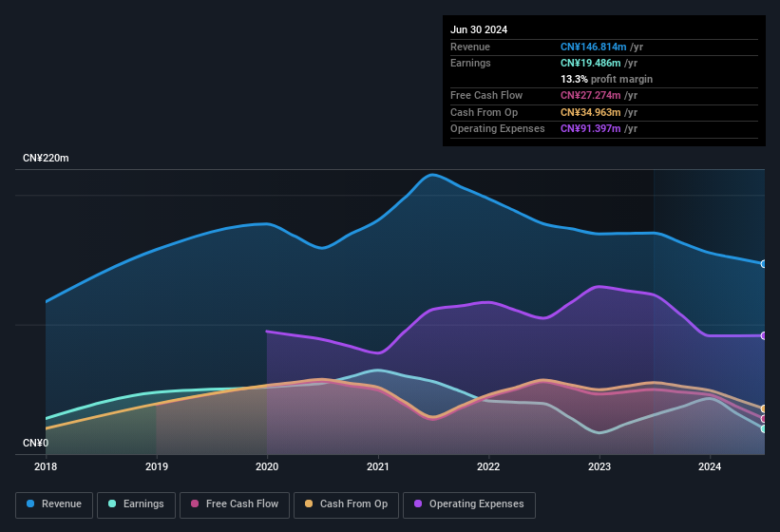Toggle the Revenue series legend button
The image size is (780, 532).
coord(54,504)
